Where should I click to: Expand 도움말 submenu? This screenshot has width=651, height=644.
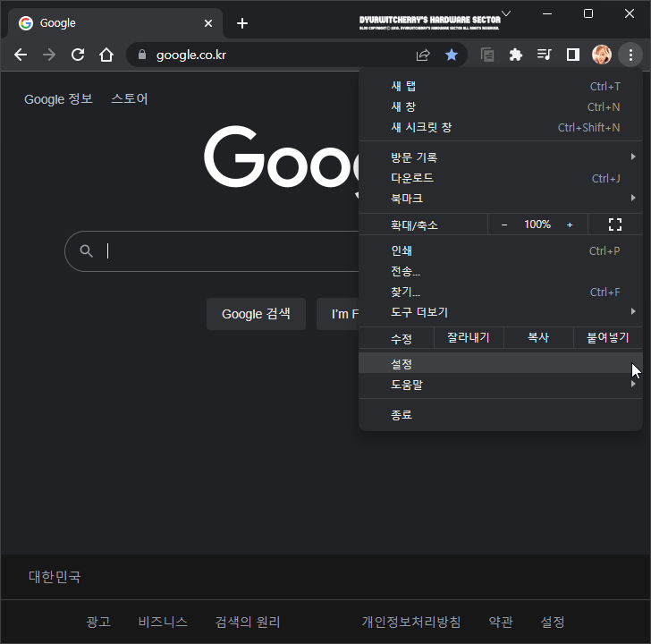pyautogui.click(x=501, y=385)
